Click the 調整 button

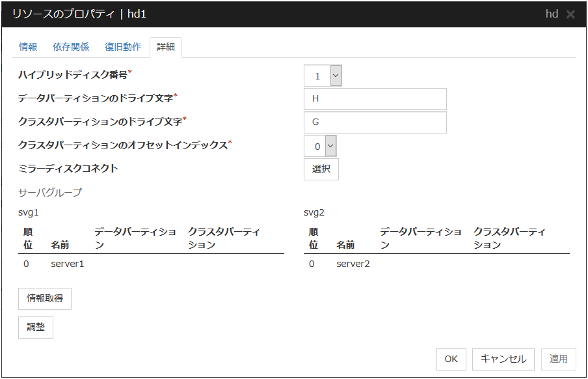pos(36,327)
